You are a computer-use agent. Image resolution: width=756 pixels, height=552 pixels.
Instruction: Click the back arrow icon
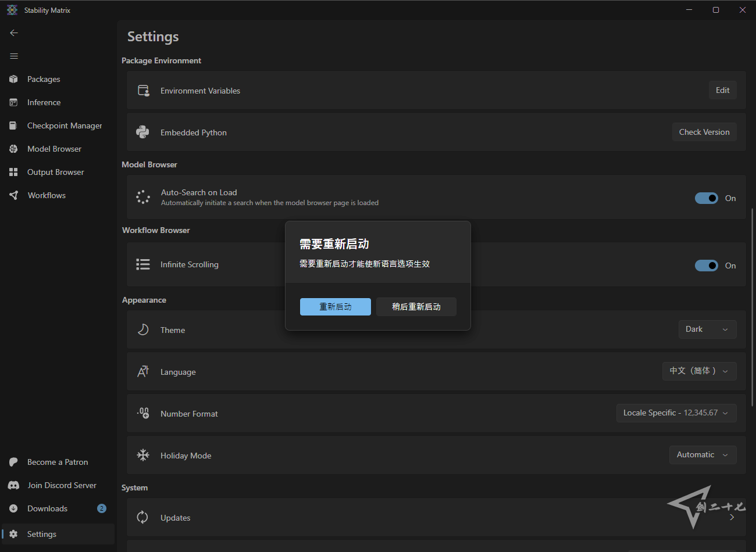(14, 33)
